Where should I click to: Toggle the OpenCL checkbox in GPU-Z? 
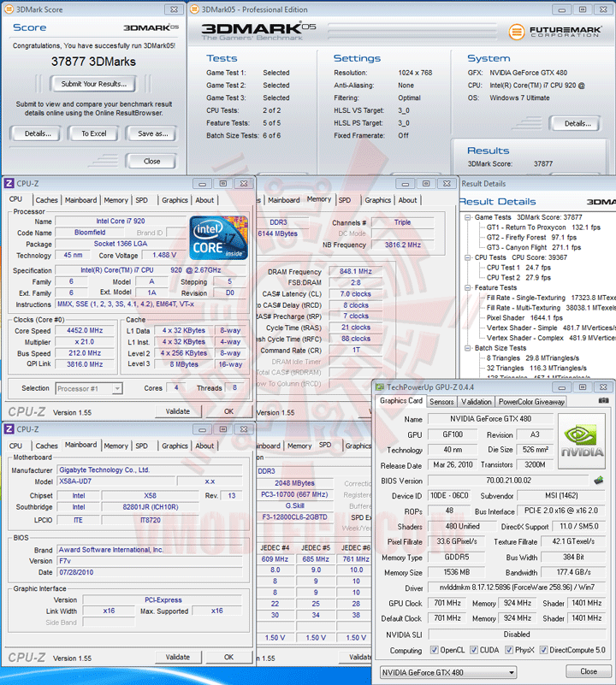434,650
